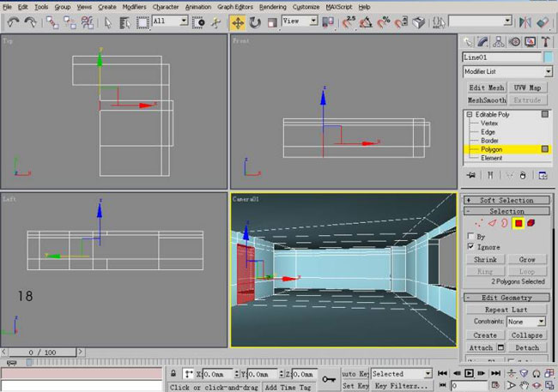This screenshot has height=392, width=558.
Task: Open the Hierarchy command panel tab
Action: click(x=499, y=42)
